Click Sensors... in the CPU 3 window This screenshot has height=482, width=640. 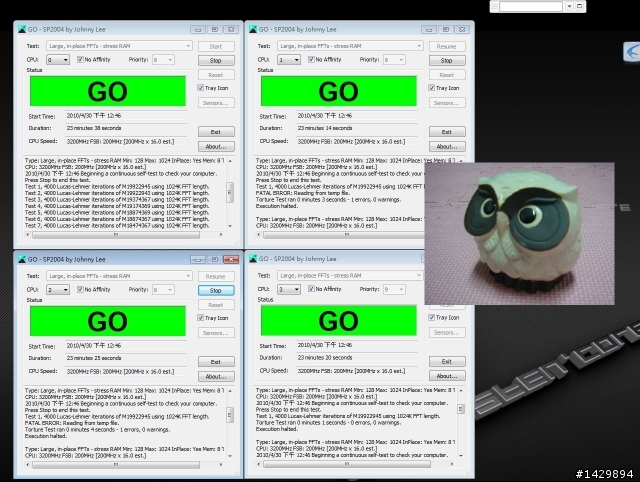(447, 333)
